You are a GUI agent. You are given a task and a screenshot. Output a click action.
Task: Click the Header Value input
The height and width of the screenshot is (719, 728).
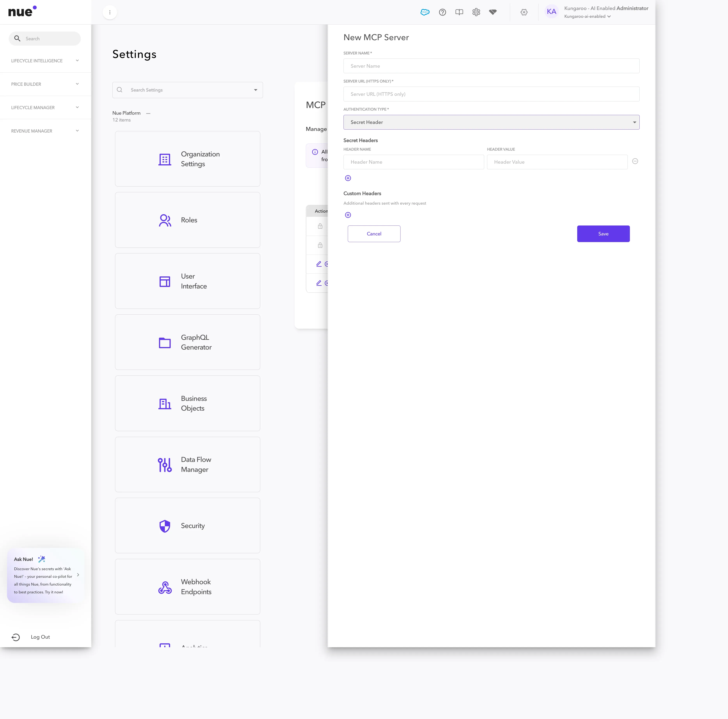click(557, 162)
